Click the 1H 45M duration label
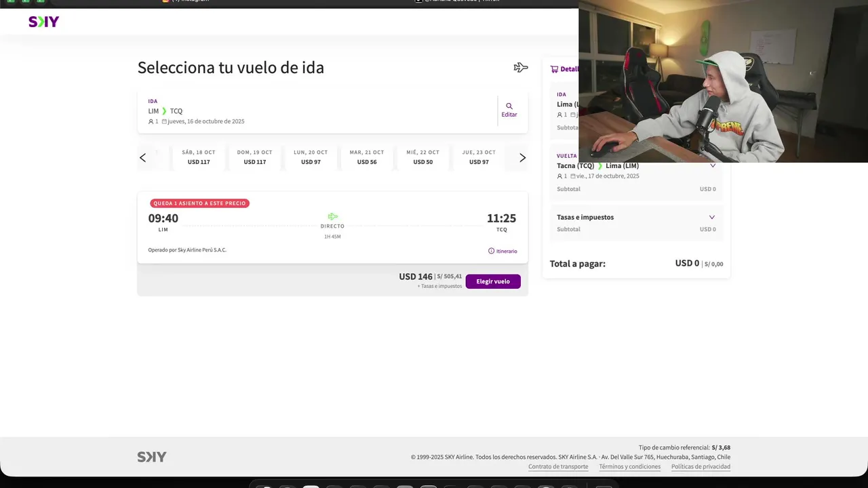The image size is (868, 488). tap(332, 237)
